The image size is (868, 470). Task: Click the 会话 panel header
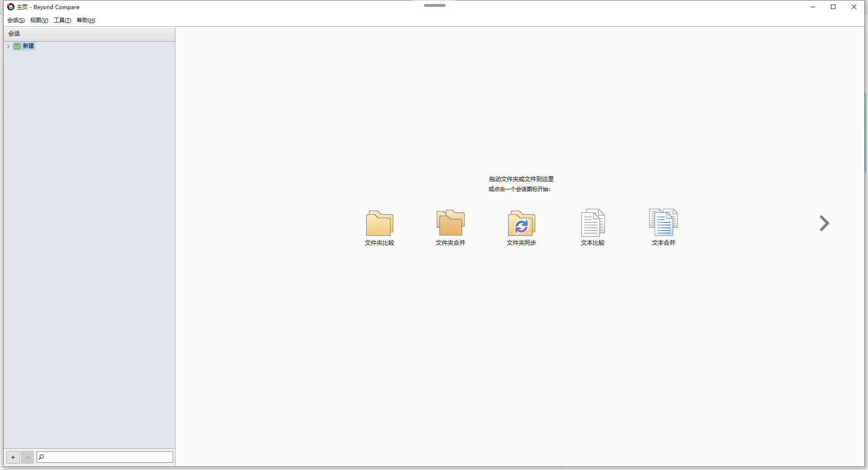click(90, 34)
